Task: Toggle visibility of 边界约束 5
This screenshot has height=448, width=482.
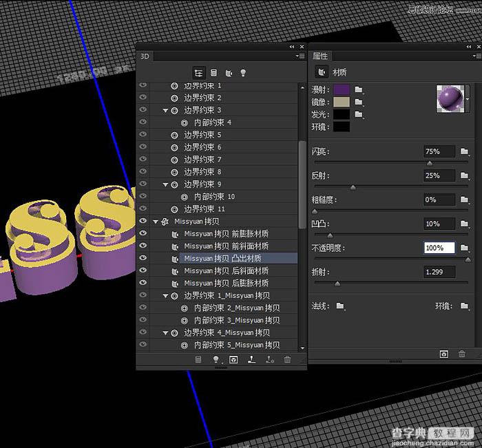Action: coord(143,134)
